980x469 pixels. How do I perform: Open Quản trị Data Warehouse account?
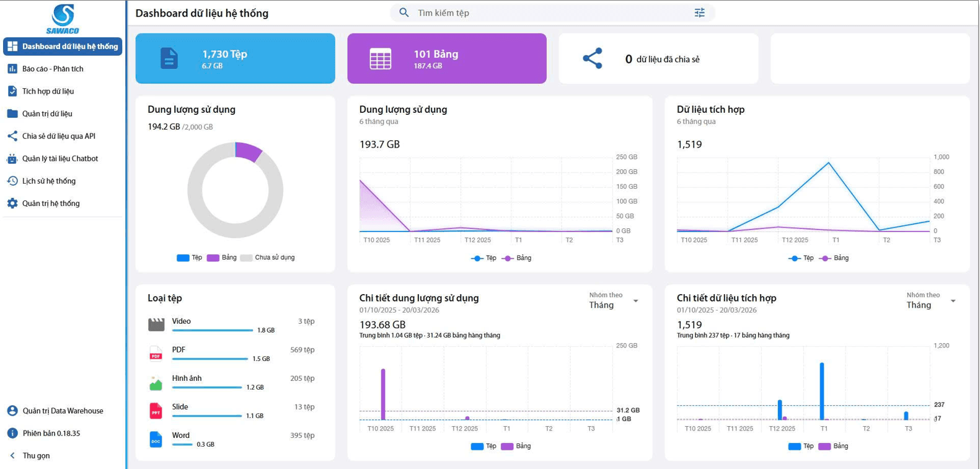click(62, 411)
